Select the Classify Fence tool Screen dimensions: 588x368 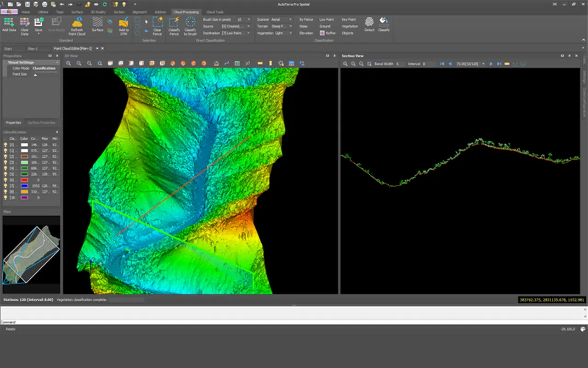click(174, 26)
